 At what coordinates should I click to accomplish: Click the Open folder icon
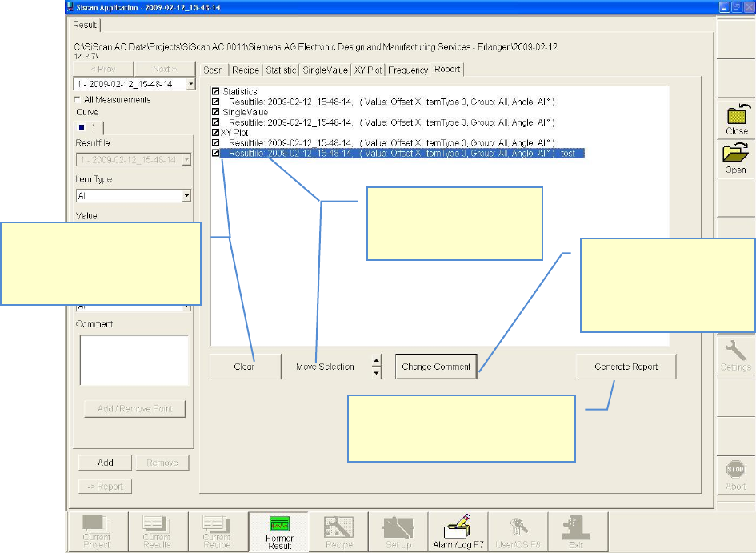point(736,154)
